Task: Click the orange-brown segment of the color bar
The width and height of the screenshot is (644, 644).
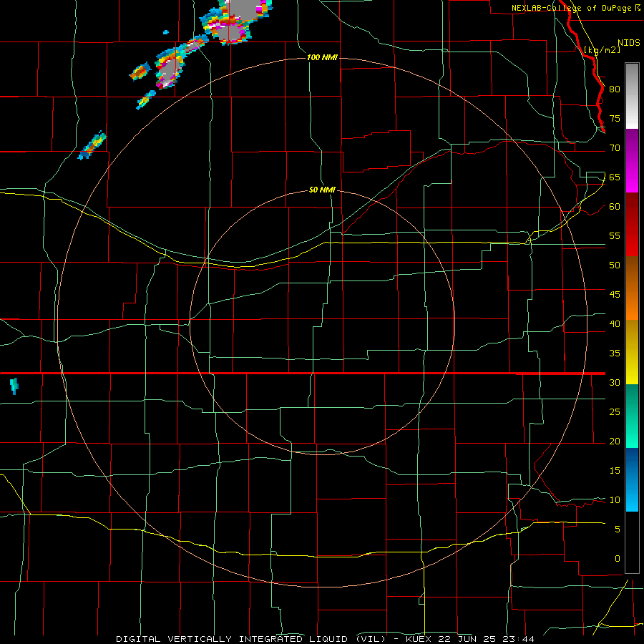Action: [632, 288]
